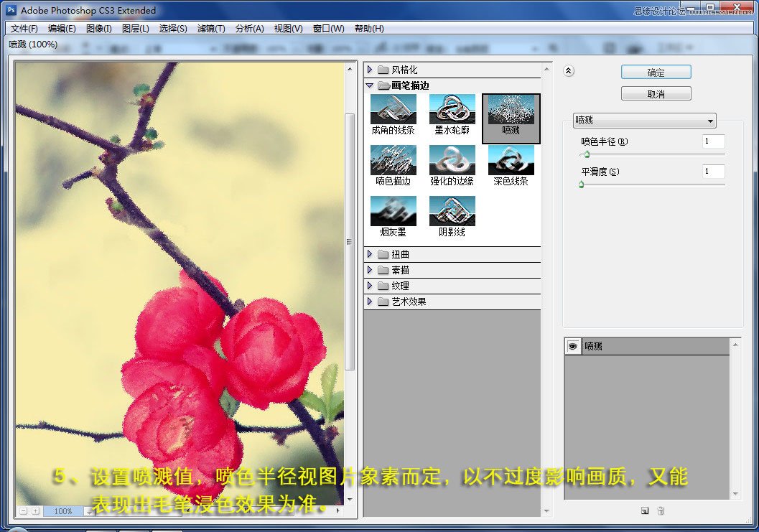Open the 图像(I) menu

coord(99,29)
